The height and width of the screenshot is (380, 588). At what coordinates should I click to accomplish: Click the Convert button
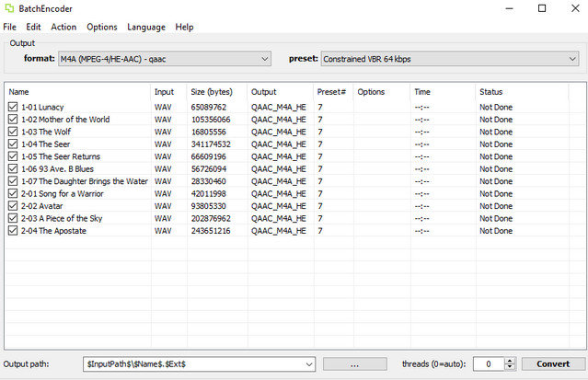coord(553,363)
